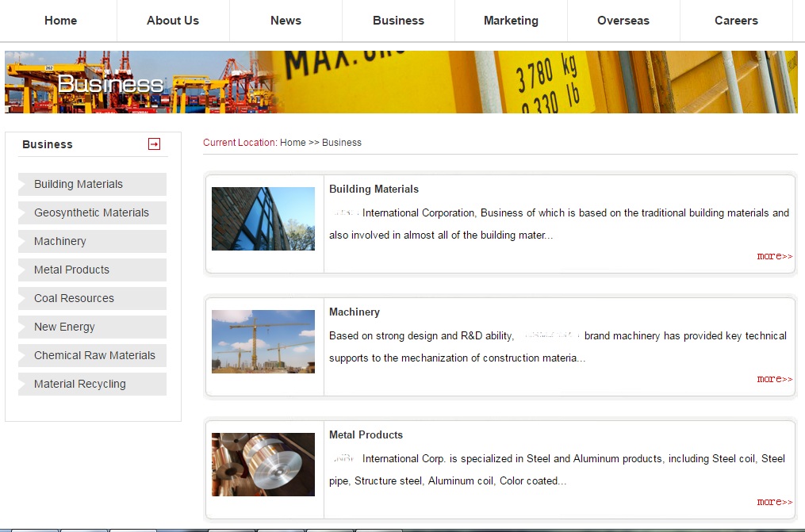Open the About Us menu item
The width and height of the screenshot is (805, 532).
pyautogui.click(x=173, y=21)
